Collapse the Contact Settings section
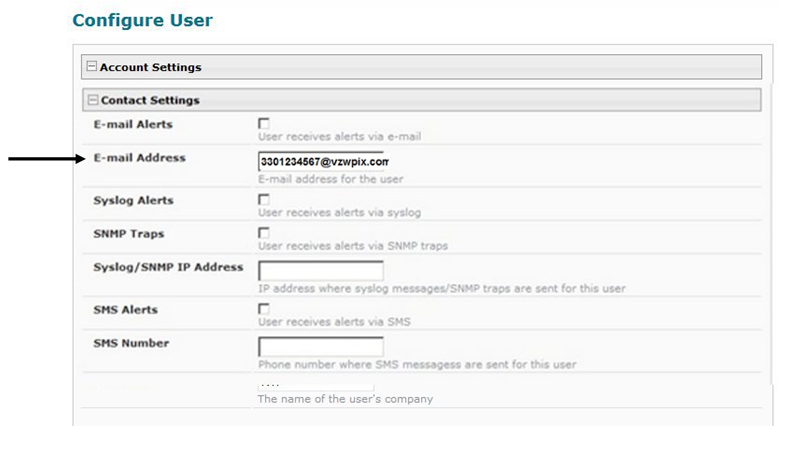The height and width of the screenshot is (459, 794). pos(93,100)
